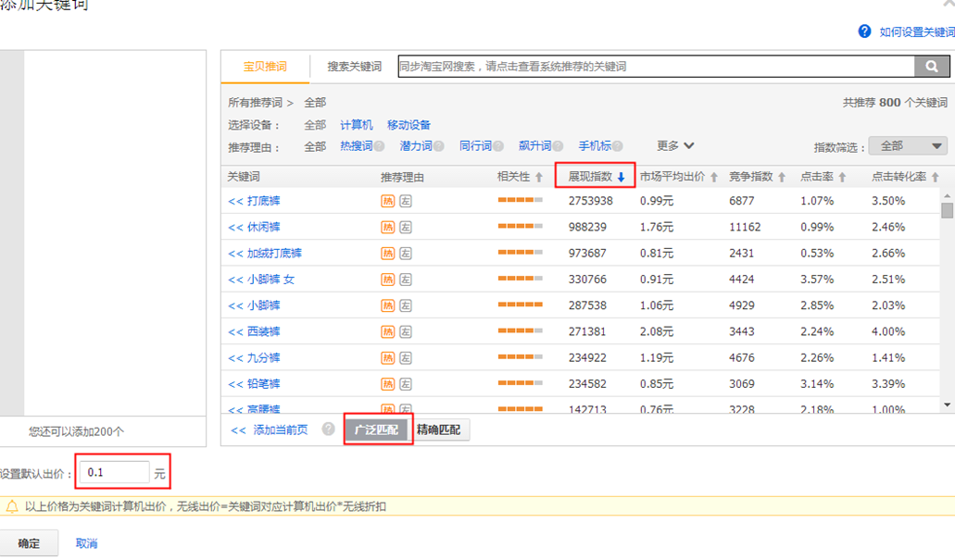Sort by 展现指数 column arrow
955x560 pixels.
click(622, 177)
